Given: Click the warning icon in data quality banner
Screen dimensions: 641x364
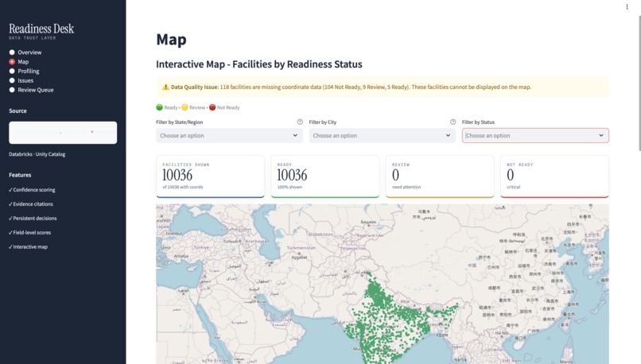Looking at the screenshot, I should 165,87.
